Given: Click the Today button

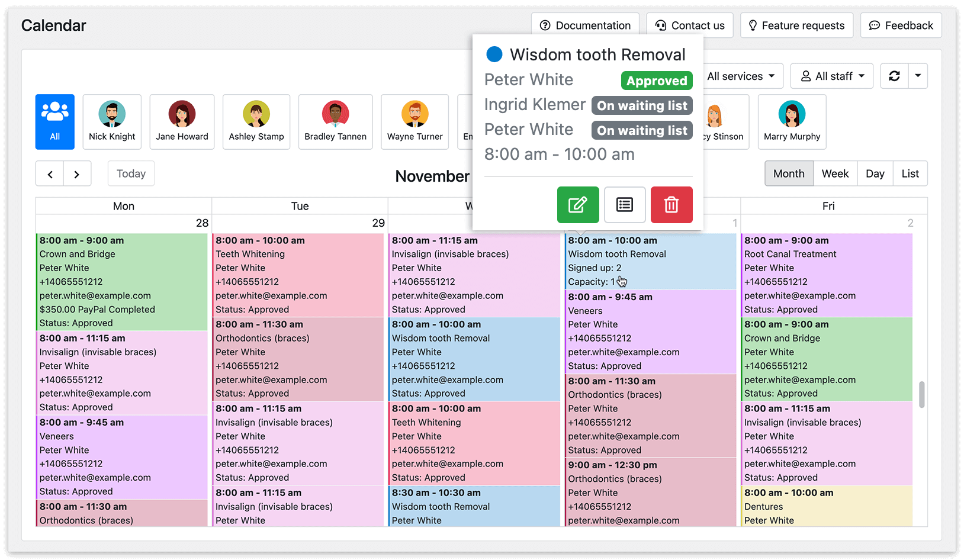Looking at the screenshot, I should pyautogui.click(x=131, y=173).
